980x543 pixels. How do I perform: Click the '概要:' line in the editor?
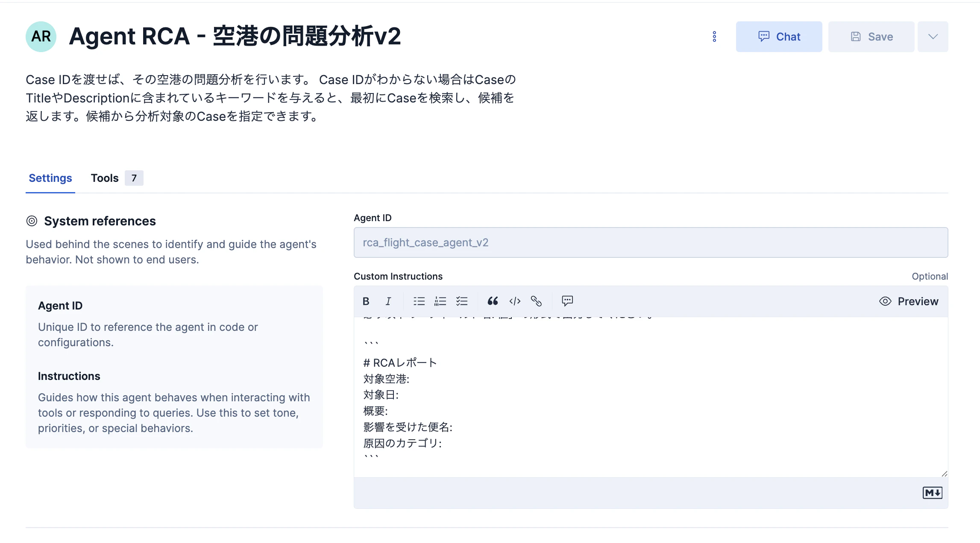tap(376, 411)
